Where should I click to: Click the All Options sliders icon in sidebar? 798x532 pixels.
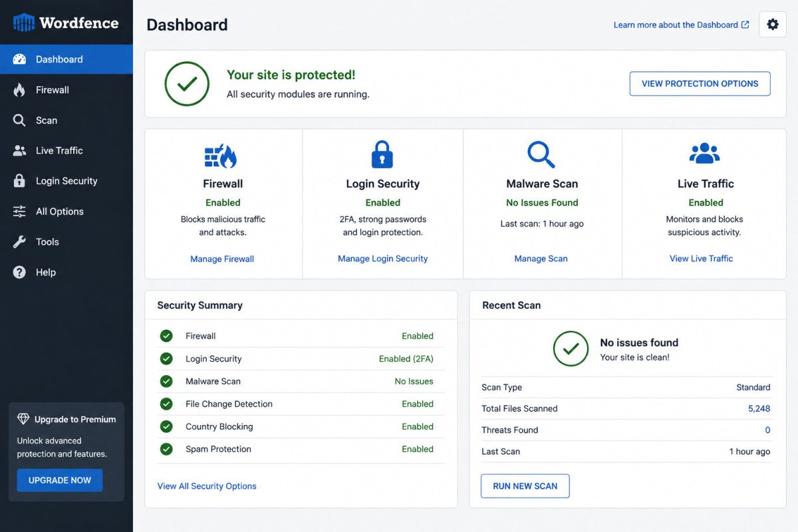click(x=19, y=211)
